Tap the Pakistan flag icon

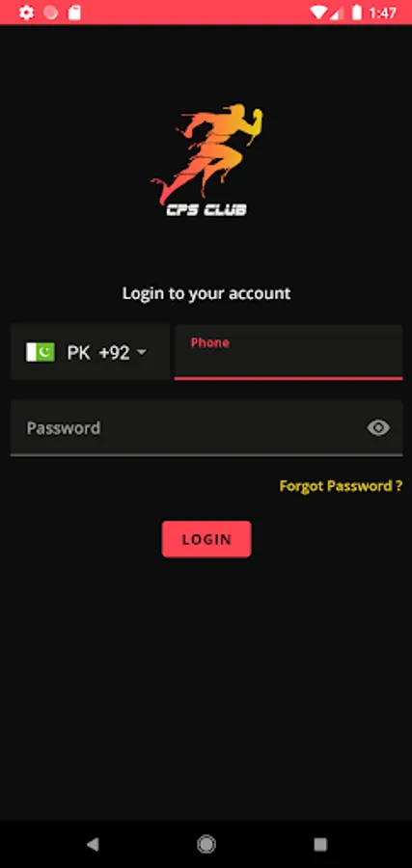tap(41, 352)
